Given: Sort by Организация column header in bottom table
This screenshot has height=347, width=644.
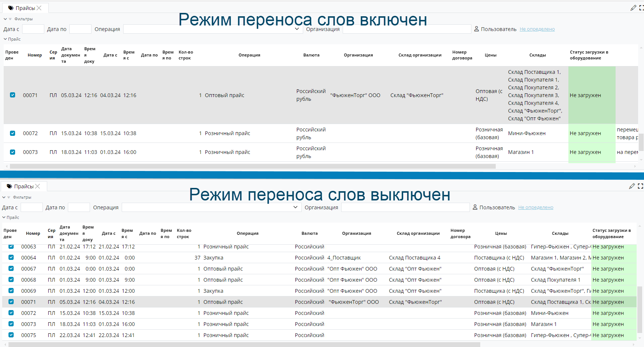Looking at the screenshot, I should click(x=356, y=233).
